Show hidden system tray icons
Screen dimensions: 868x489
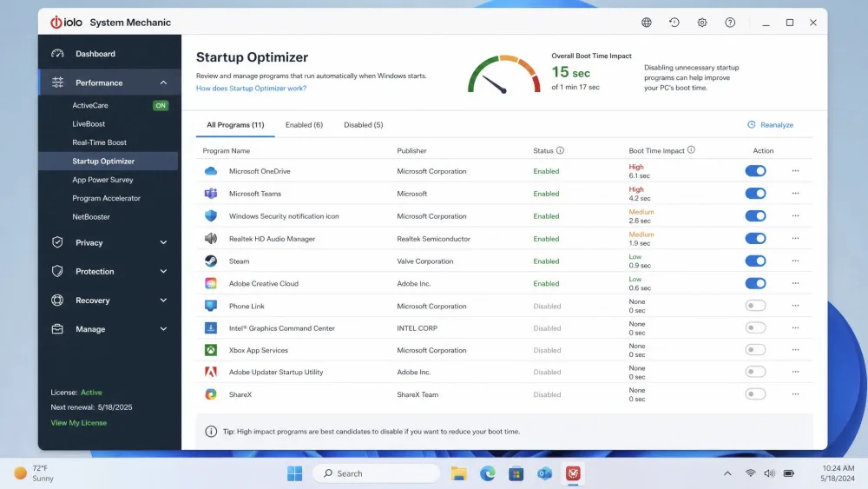click(x=727, y=473)
